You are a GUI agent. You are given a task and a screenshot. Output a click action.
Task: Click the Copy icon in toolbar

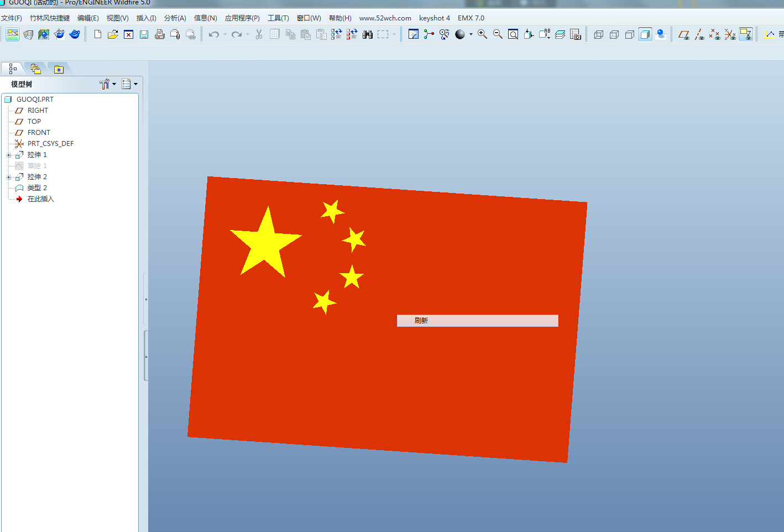[x=290, y=34]
